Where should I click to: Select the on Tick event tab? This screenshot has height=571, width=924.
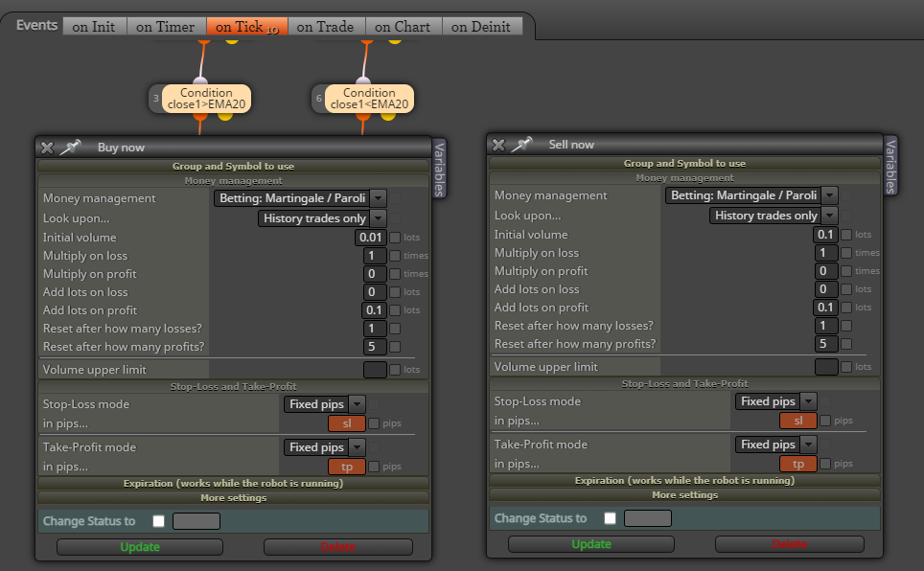click(247, 27)
